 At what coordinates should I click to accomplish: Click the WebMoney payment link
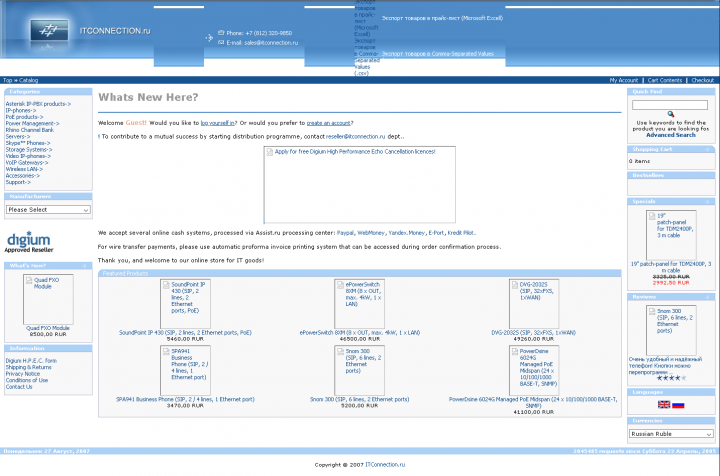pyautogui.click(x=371, y=233)
